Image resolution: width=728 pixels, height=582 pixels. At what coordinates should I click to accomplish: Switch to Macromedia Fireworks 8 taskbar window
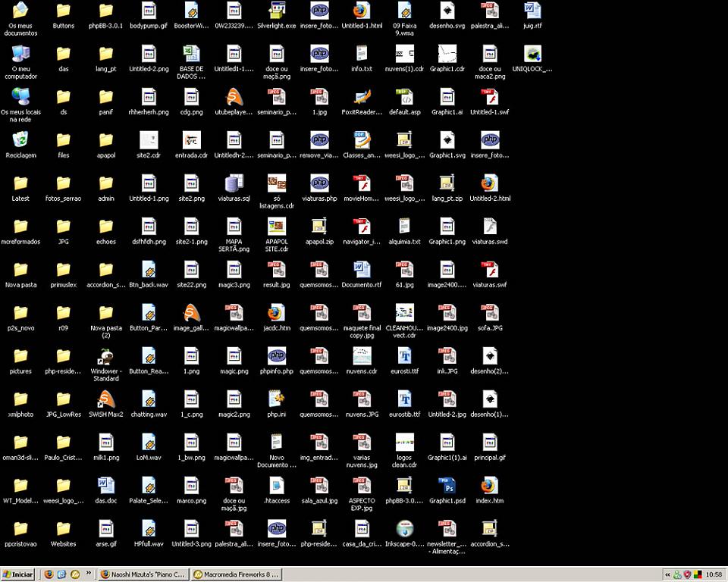click(237, 574)
